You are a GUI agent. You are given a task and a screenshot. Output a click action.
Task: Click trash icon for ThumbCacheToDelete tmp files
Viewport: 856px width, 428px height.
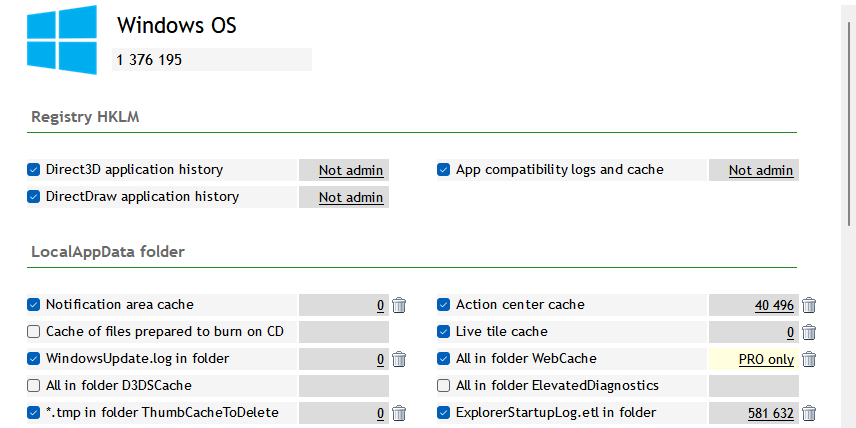pyautogui.click(x=399, y=413)
